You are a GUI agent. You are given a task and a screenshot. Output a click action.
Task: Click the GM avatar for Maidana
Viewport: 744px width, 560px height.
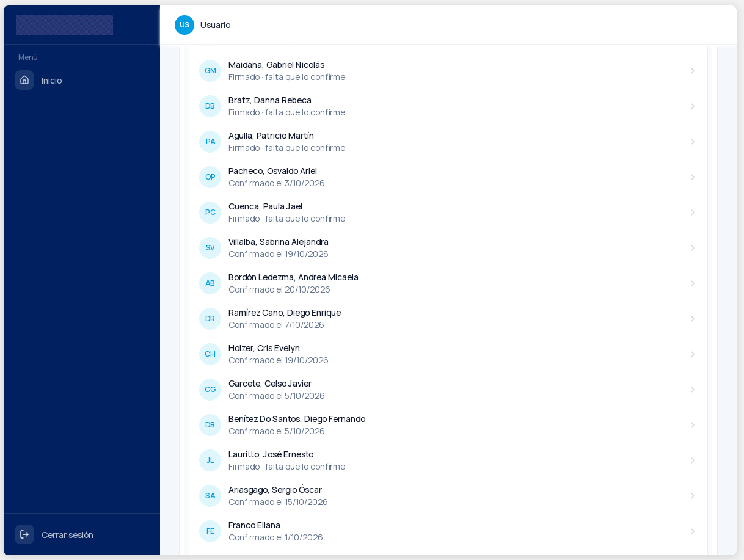(210, 71)
